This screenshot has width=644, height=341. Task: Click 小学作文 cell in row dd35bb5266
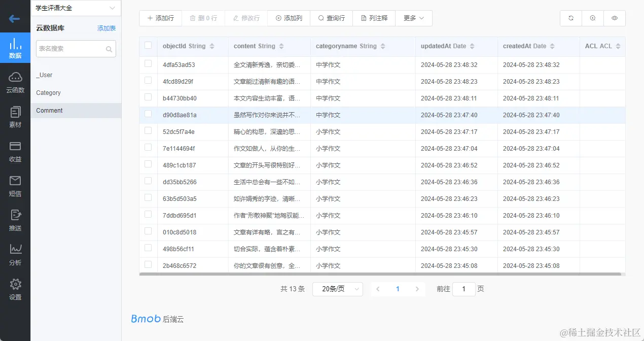pos(328,182)
